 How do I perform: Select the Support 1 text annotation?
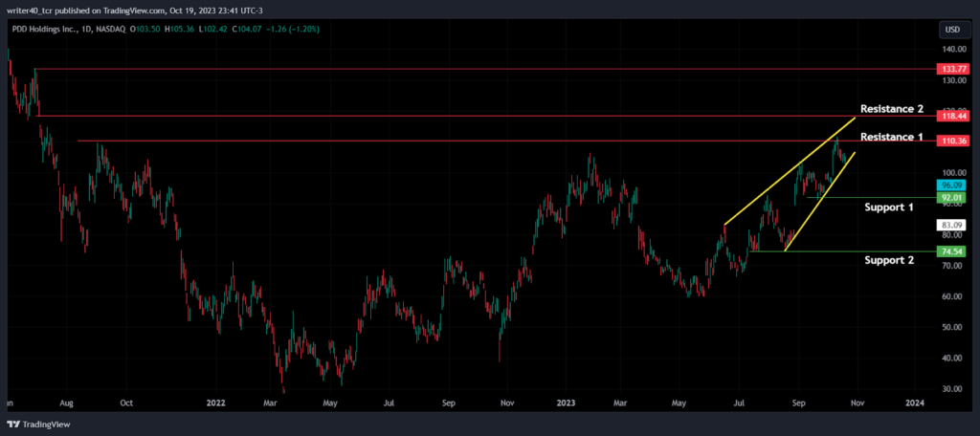(x=889, y=207)
